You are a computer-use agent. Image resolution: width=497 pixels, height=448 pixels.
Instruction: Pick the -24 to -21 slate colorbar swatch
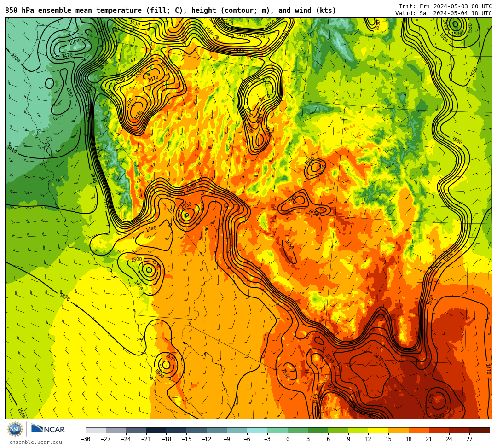(x=136, y=430)
